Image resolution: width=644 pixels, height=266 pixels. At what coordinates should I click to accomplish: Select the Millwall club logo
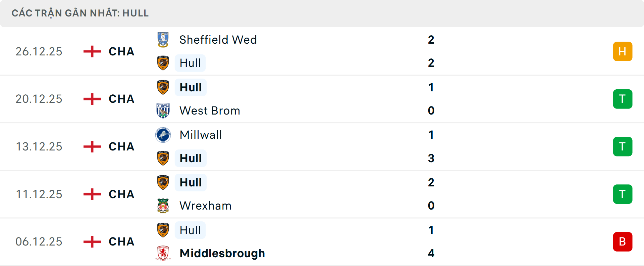(x=163, y=135)
